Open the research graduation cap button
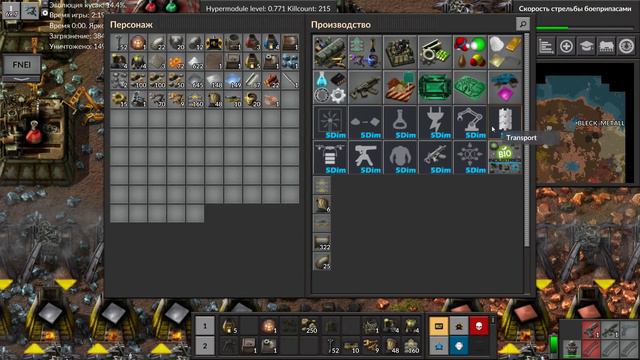 tap(586, 46)
